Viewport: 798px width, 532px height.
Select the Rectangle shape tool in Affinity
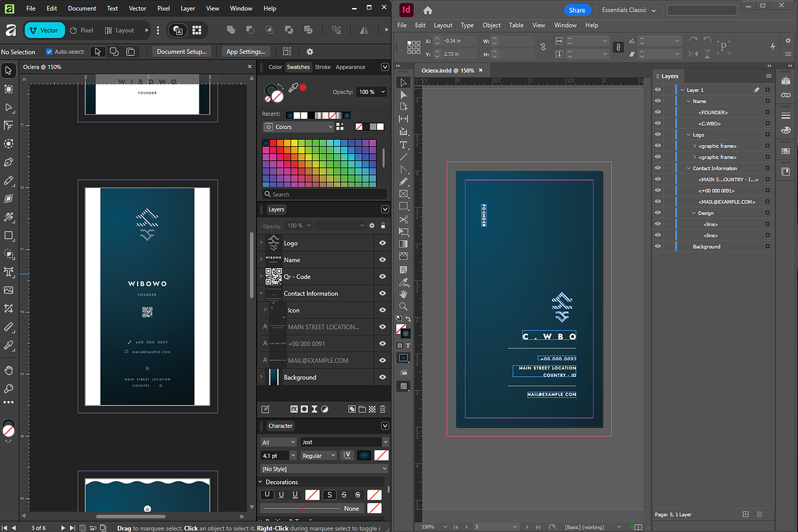[x=9, y=235]
